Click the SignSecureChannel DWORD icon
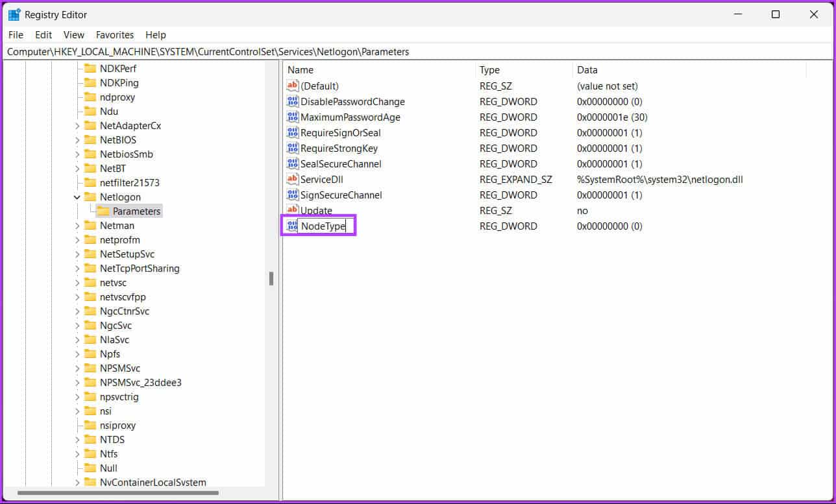The height and width of the screenshot is (504, 836). 292,195
